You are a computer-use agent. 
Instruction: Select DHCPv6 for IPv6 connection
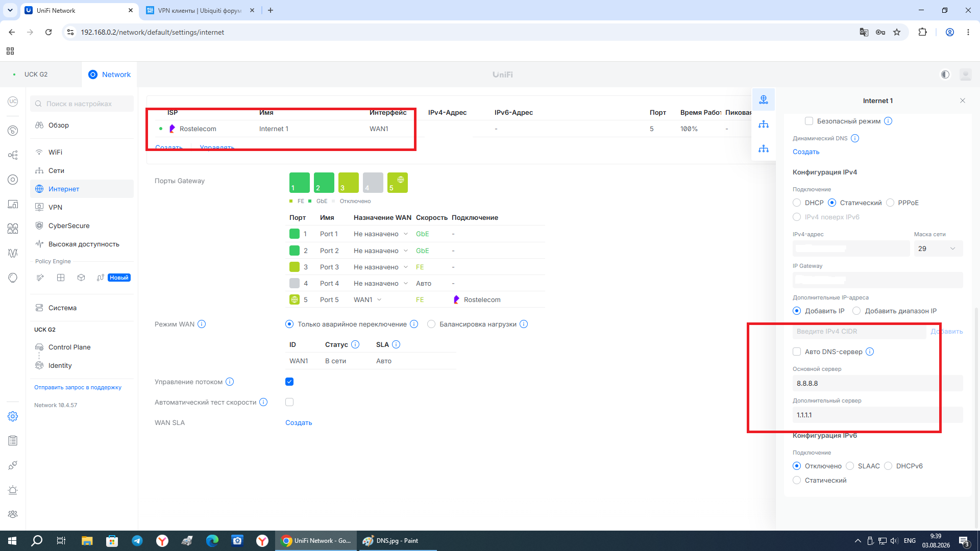pos(888,466)
